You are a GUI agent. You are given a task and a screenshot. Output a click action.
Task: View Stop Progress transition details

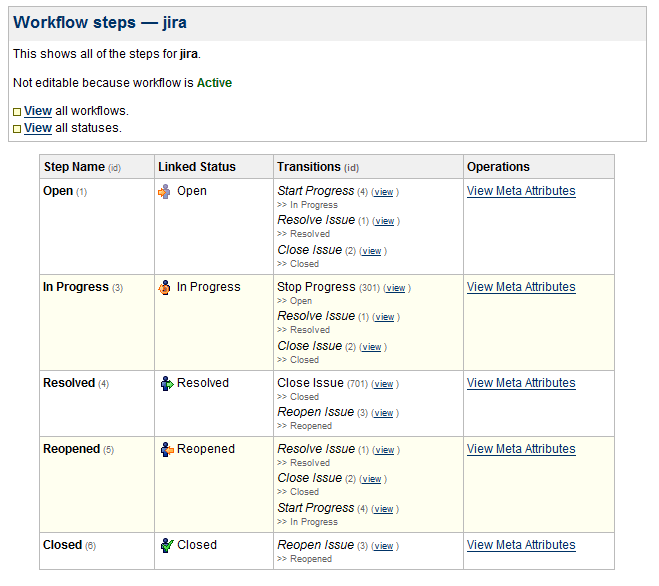coord(395,288)
